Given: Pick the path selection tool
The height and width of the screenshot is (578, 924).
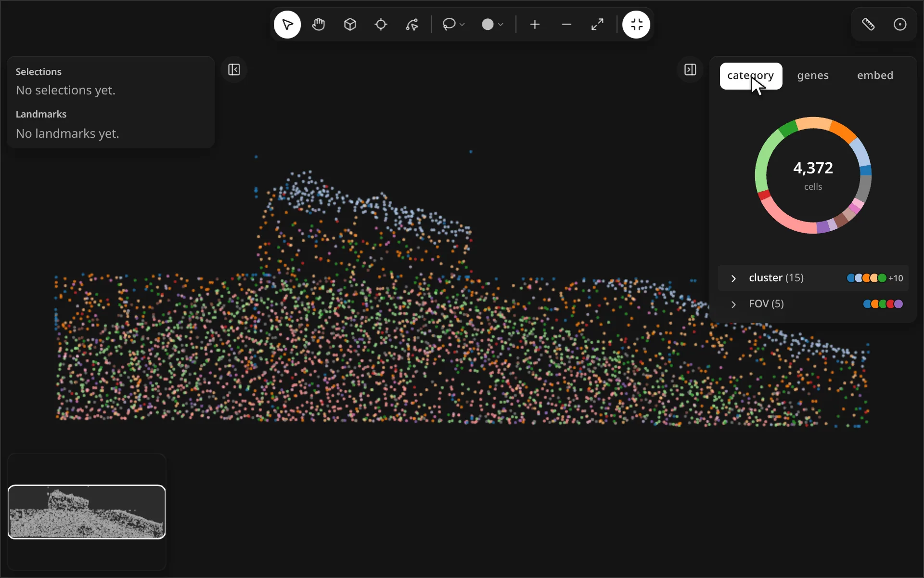Looking at the screenshot, I should coord(412,25).
